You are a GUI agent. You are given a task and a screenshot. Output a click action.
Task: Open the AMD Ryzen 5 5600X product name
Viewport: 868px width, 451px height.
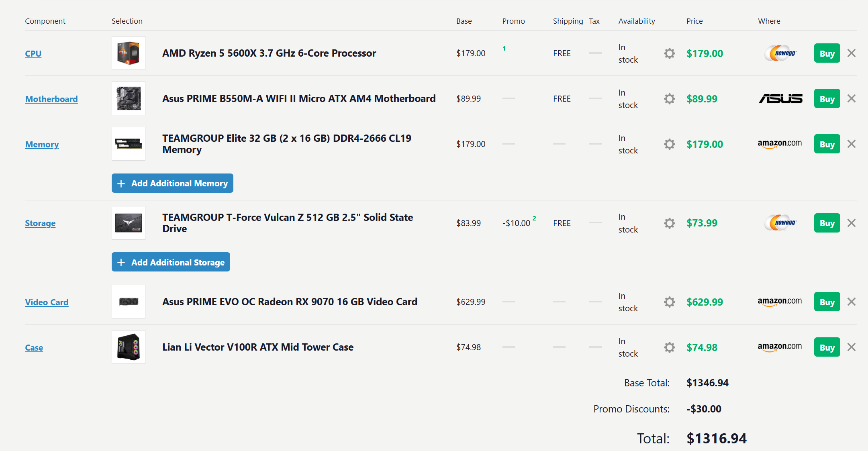click(269, 53)
